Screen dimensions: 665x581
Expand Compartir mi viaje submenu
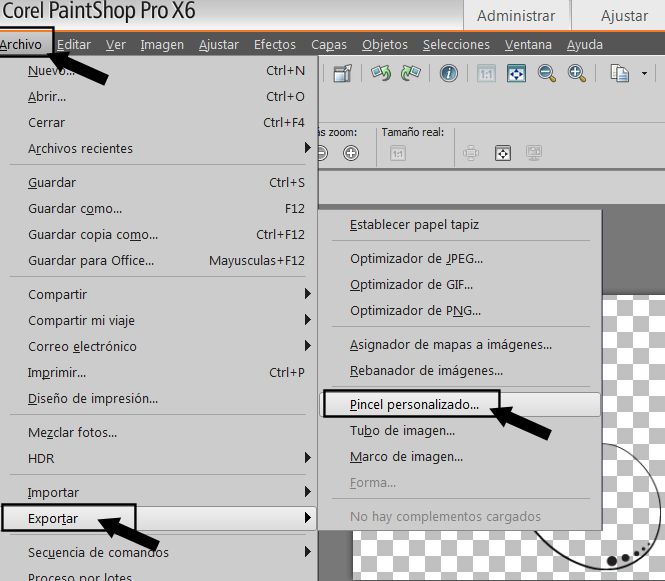[x=159, y=321]
